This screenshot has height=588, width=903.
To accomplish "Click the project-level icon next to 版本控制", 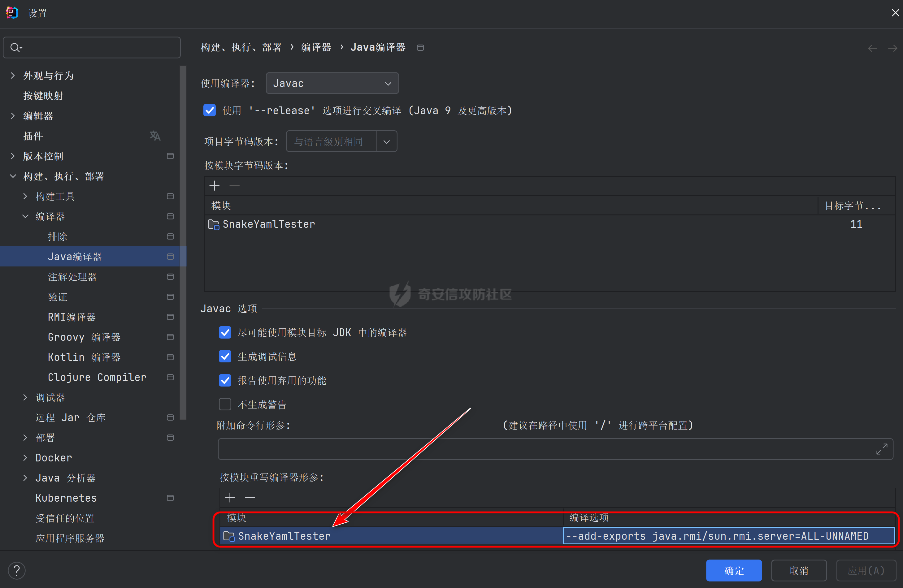I will (x=170, y=156).
